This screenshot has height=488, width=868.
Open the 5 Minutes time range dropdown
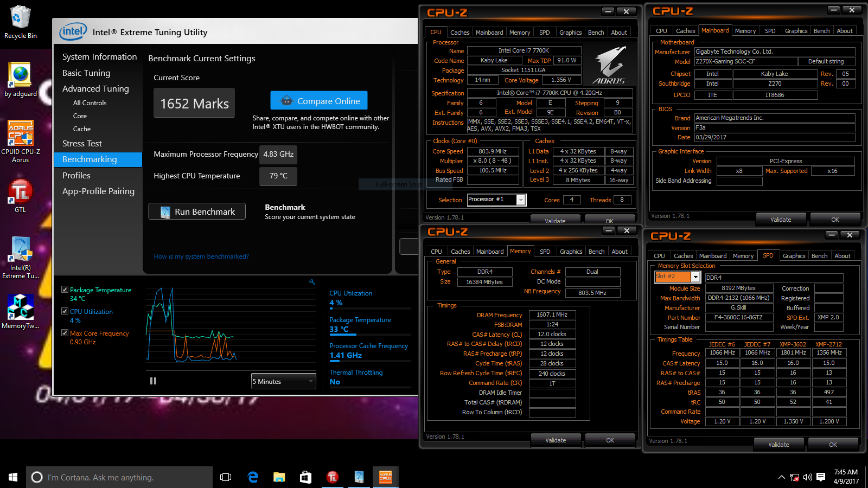[284, 381]
